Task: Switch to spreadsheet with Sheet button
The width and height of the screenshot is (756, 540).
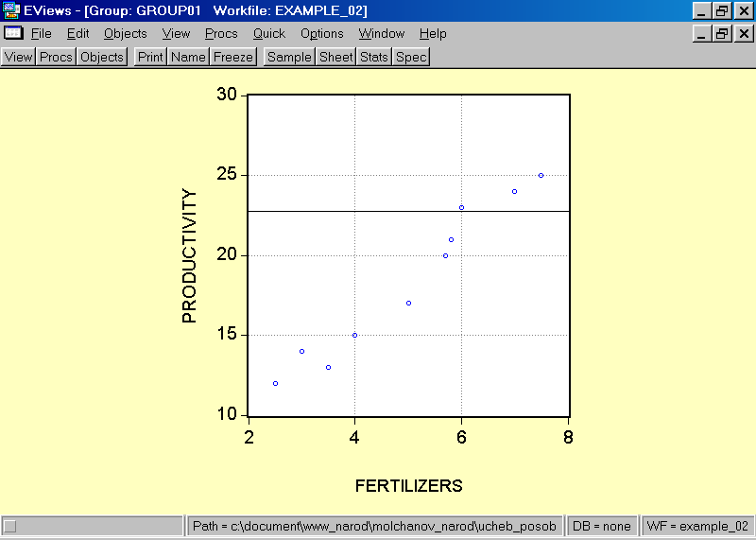Action: pos(336,57)
